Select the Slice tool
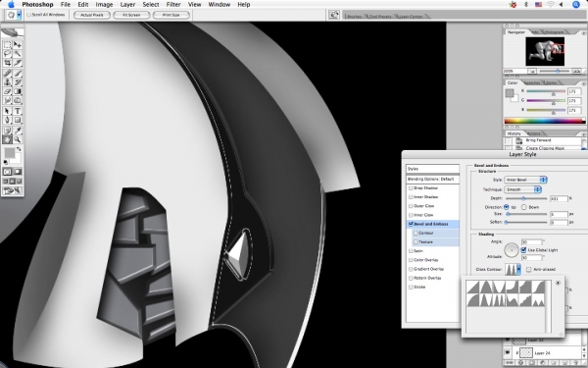 click(x=18, y=63)
